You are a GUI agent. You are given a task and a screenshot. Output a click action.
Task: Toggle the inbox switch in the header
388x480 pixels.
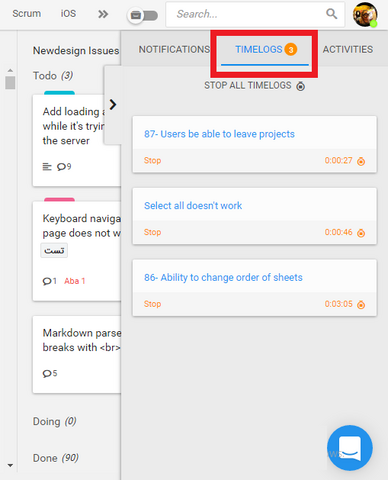coord(143,15)
